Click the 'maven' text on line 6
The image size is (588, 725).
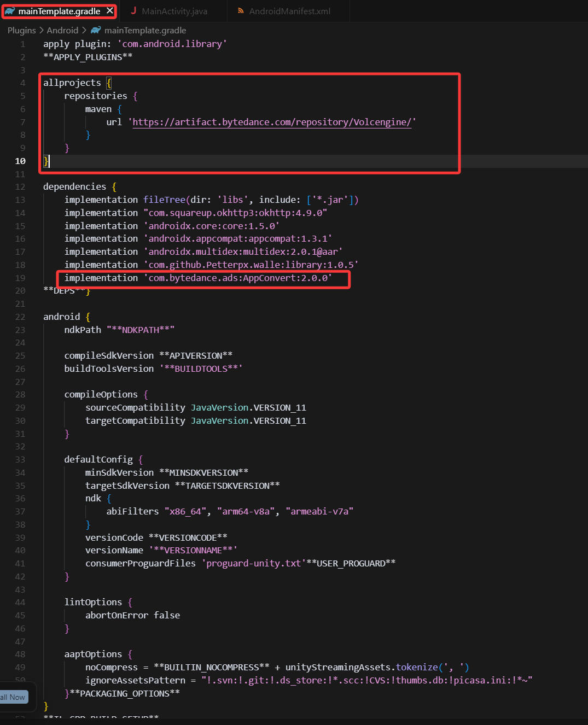[x=98, y=109]
